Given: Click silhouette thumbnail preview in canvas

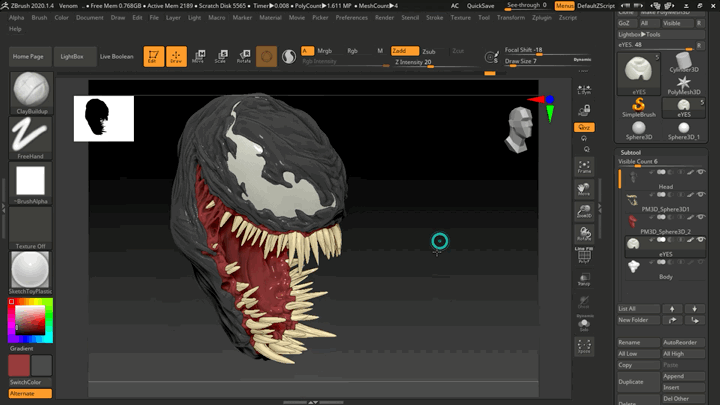Looking at the screenshot, I should click(x=104, y=118).
